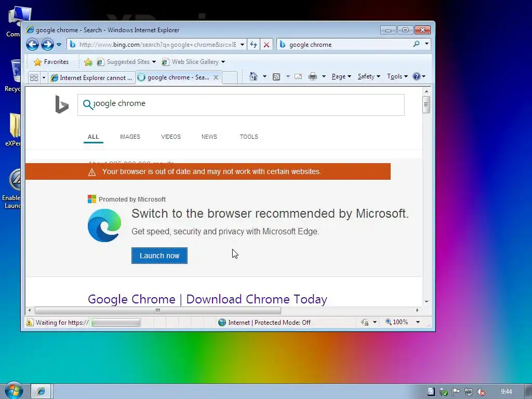532x399 pixels.
Task: Click the network tray icon
Action: pyautogui.click(x=469, y=392)
